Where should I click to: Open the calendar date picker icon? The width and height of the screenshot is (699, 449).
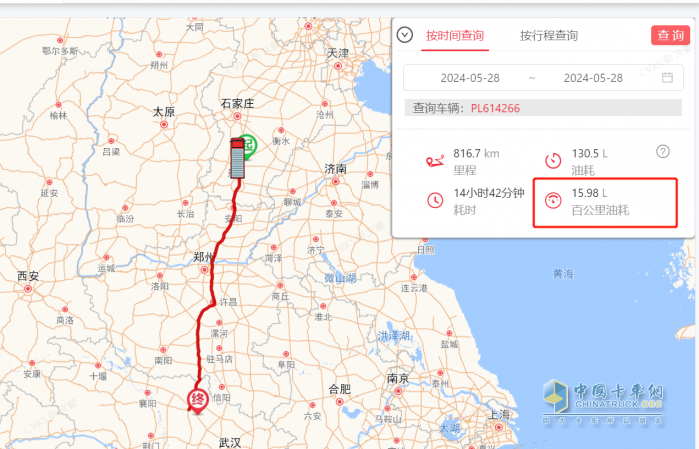pos(667,78)
